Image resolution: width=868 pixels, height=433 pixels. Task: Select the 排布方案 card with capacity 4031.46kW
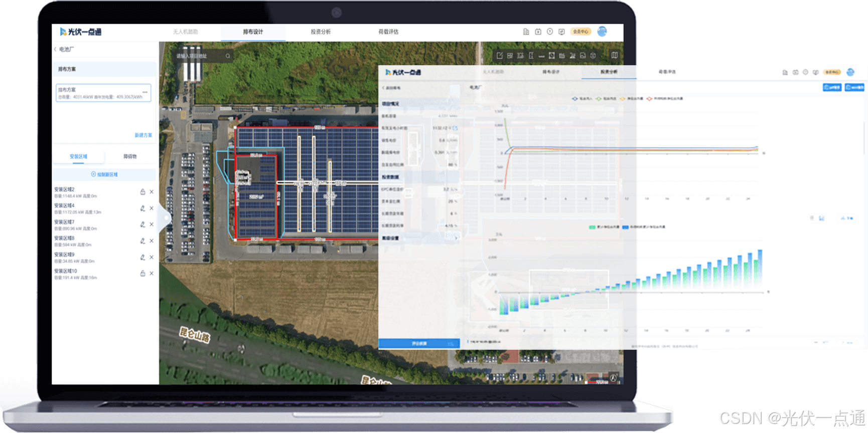pos(103,93)
